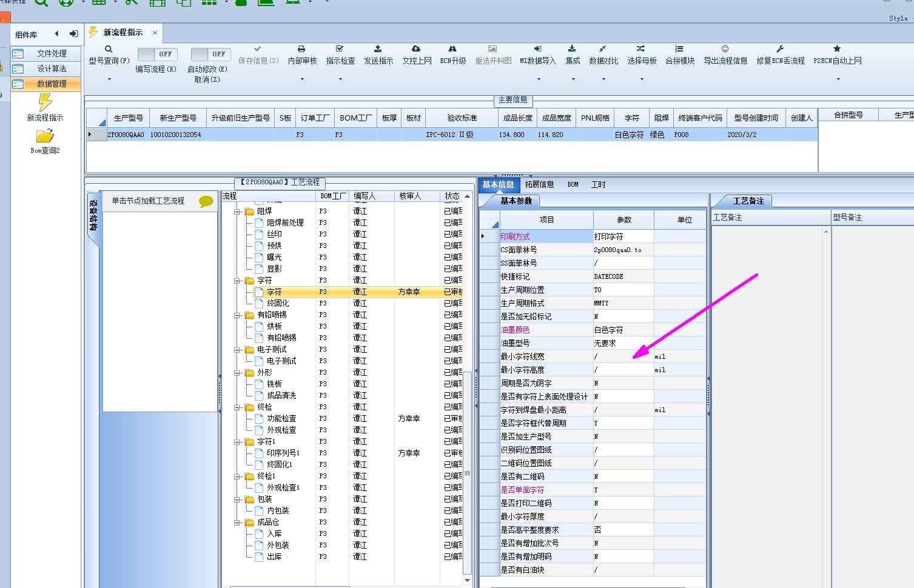Viewport: 914px width, 588px height.
Task: Select the 曝光 tree node
Action: [274, 258]
